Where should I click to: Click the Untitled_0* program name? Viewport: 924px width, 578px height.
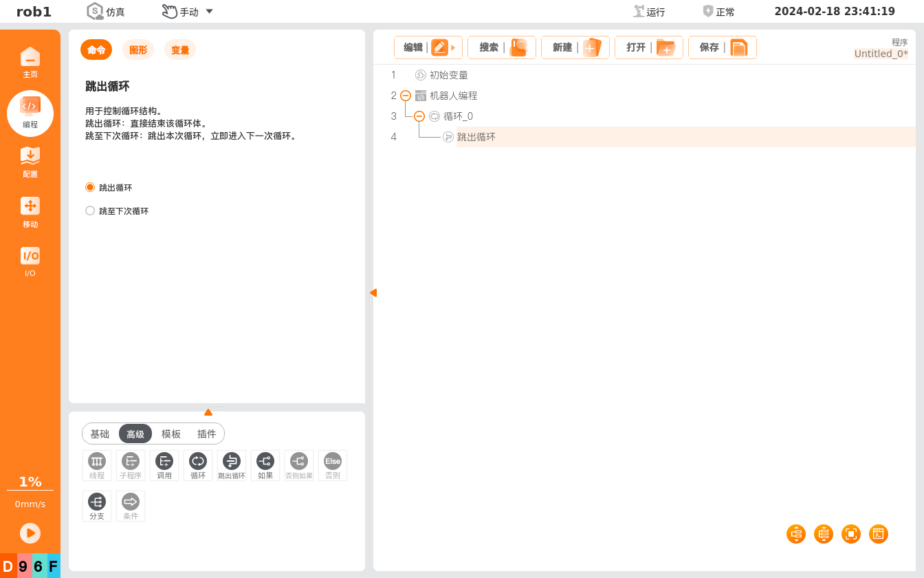pos(881,54)
